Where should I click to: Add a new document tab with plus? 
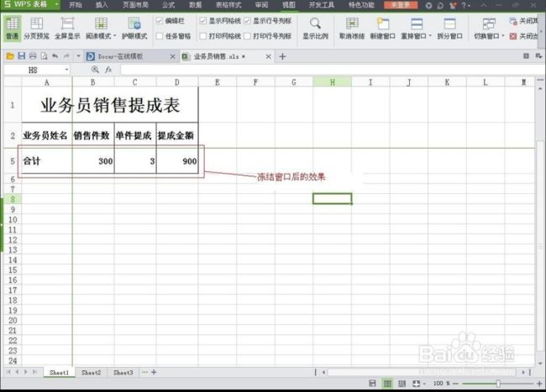(x=282, y=56)
